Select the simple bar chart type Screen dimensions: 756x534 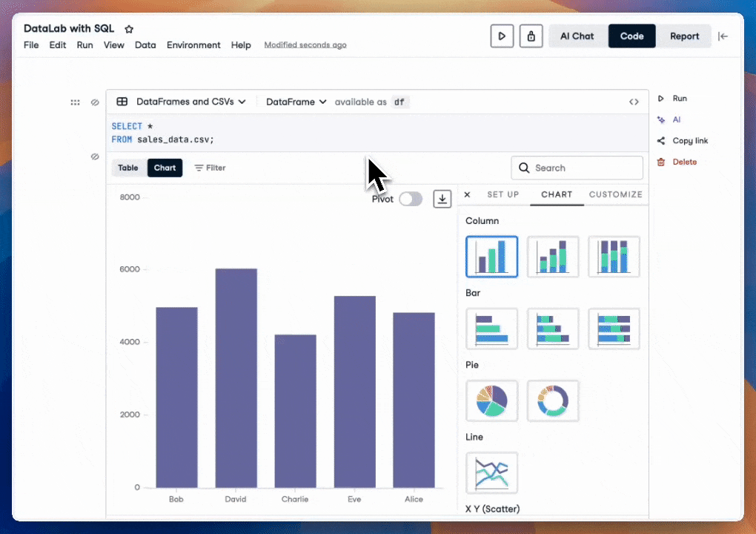coord(492,329)
